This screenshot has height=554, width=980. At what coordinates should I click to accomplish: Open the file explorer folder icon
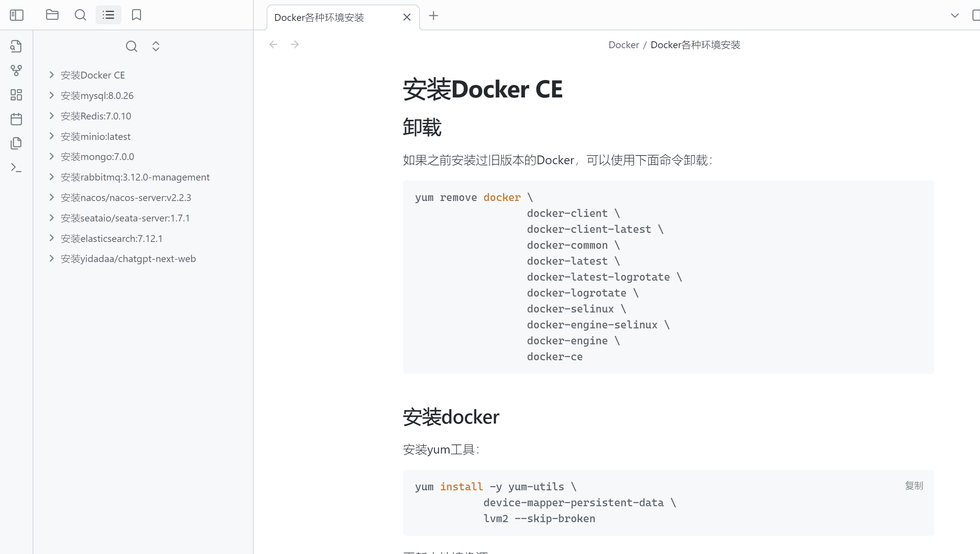coord(52,15)
